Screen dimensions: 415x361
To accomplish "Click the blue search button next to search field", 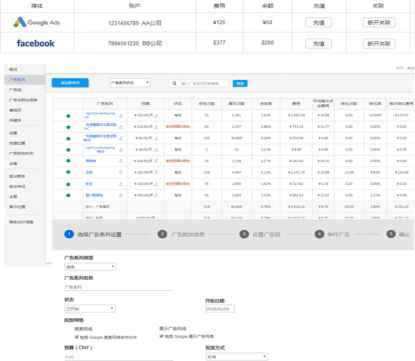I will tap(240, 83).
